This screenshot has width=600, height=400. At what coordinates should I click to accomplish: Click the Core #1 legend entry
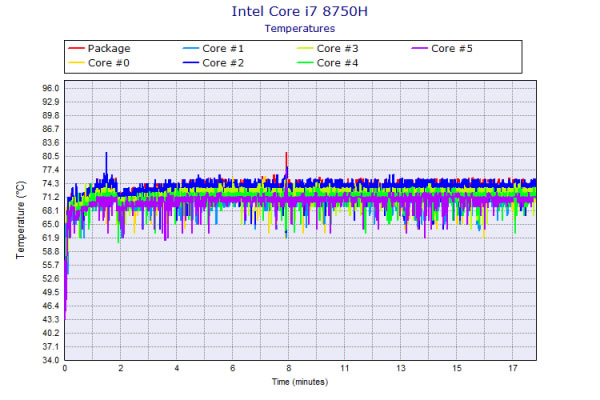214,49
